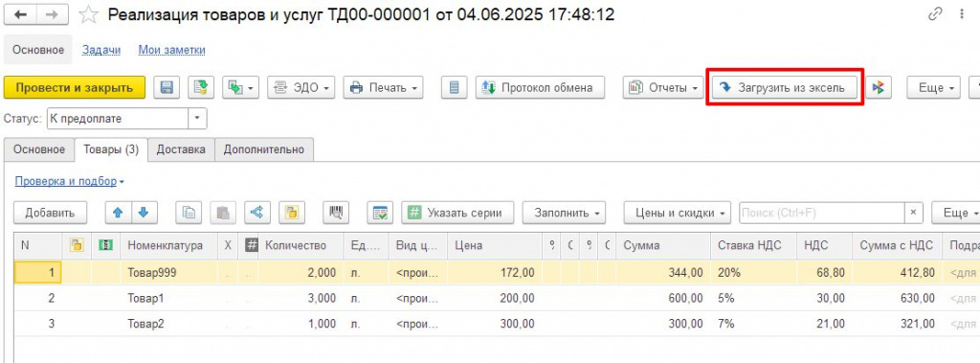Screen dimensions: 980x363
Task: Post the document with the green-arrow sheet icon
Action: (x=201, y=87)
